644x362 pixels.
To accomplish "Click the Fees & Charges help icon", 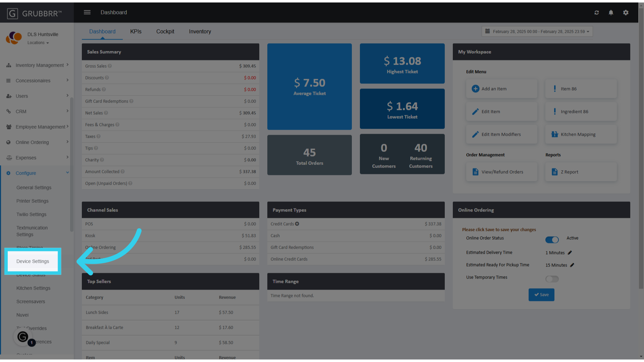I will pyautogui.click(x=117, y=125).
